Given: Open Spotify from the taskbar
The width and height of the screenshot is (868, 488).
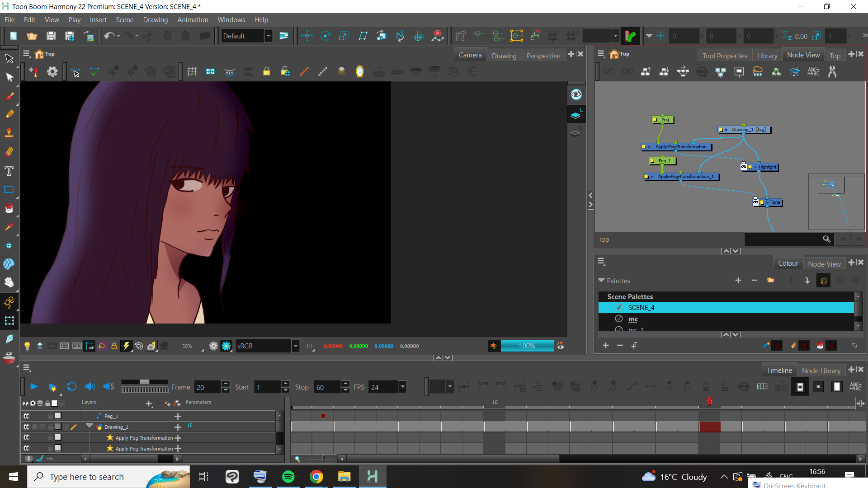Looking at the screenshot, I should [288, 477].
